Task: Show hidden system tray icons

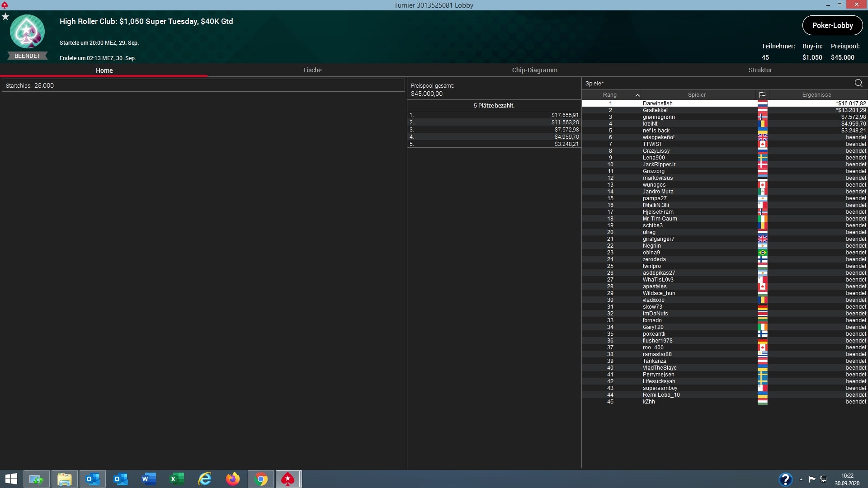Action: click(x=801, y=479)
